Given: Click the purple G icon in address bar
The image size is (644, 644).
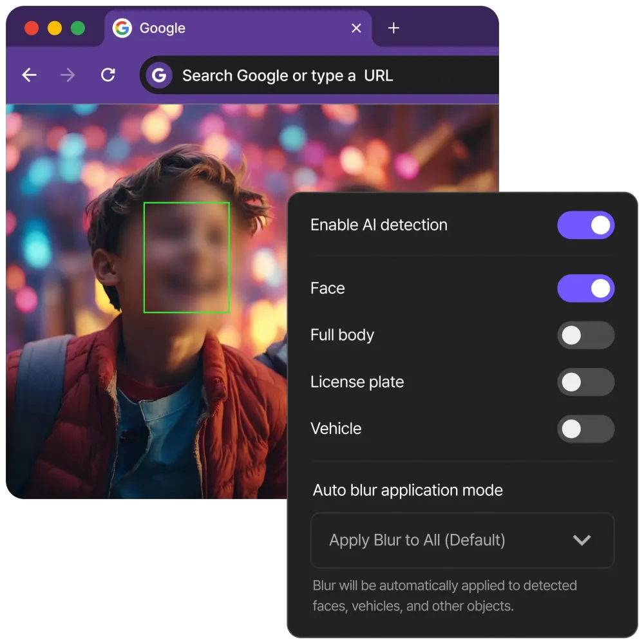Looking at the screenshot, I should 158,75.
